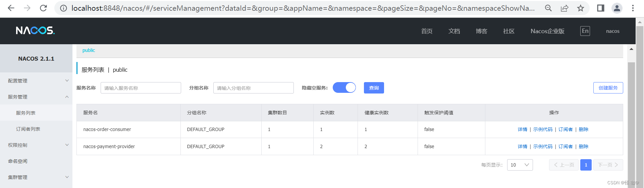Click the 创建服务 button
The width and height of the screenshot is (644, 188).
coord(608,88)
